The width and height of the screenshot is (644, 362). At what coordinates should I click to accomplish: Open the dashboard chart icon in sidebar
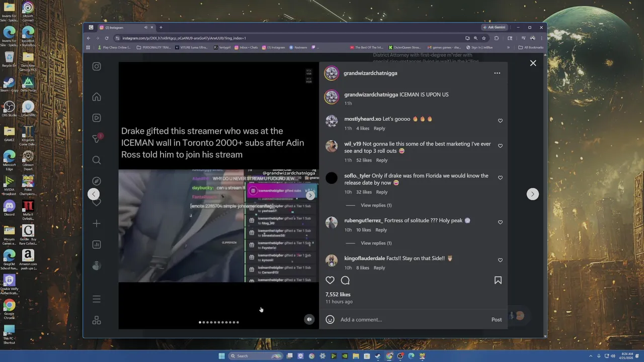97,244
